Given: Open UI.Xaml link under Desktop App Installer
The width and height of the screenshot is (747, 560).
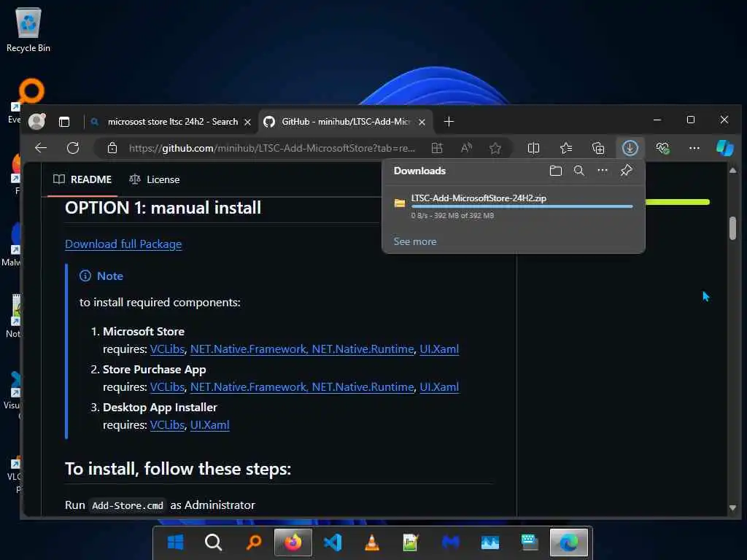Looking at the screenshot, I should coord(209,425).
